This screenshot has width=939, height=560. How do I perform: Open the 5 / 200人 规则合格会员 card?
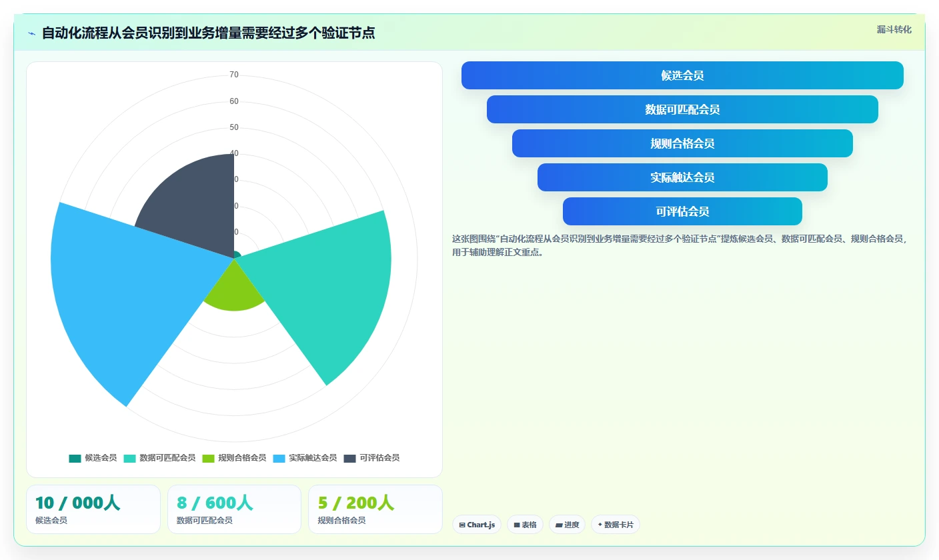point(375,509)
